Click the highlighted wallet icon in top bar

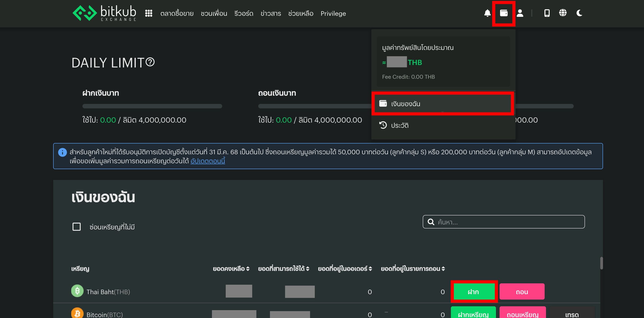point(504,13)
